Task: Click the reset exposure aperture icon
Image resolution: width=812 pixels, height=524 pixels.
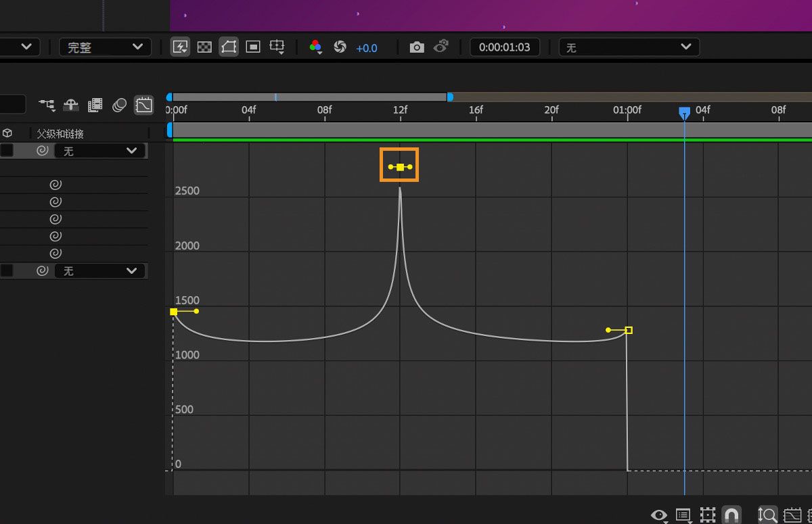Action: coord(340,47)
